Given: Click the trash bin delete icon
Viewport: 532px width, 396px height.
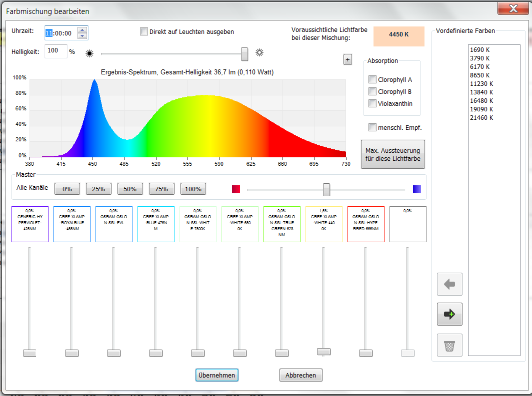Looking at the screenshot, I should point(449,345).
